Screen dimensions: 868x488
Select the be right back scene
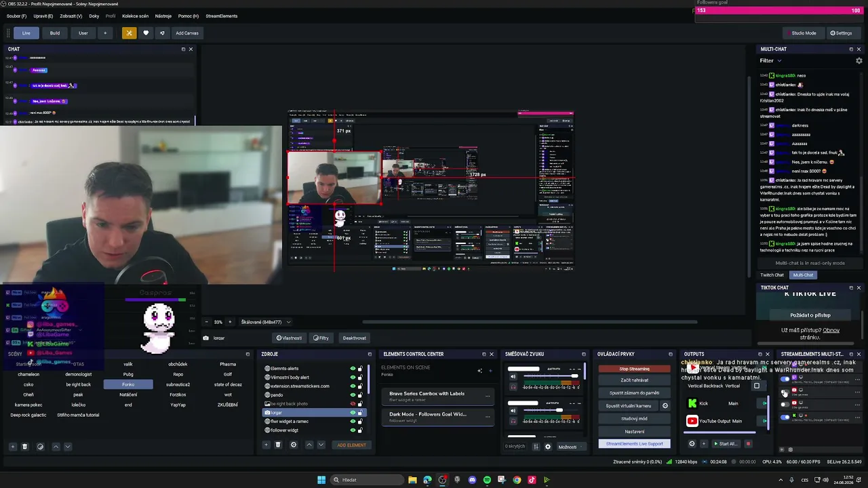click(78, 384)
